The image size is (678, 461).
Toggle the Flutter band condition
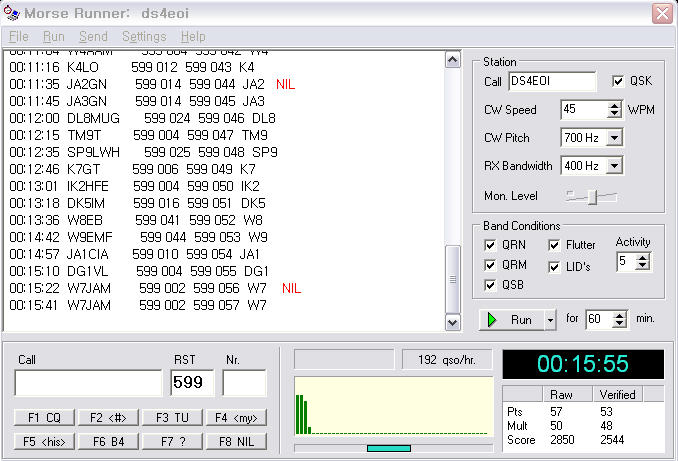click(554, 245)
